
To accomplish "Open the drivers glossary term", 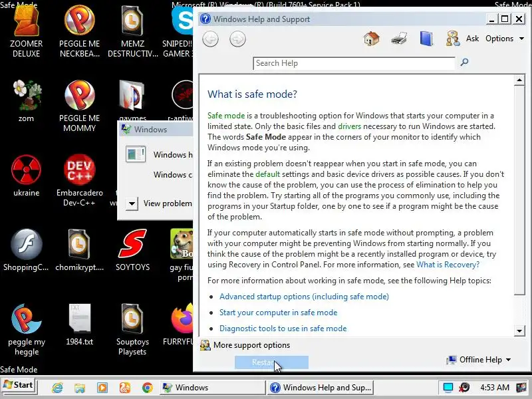I will (349, 126).
